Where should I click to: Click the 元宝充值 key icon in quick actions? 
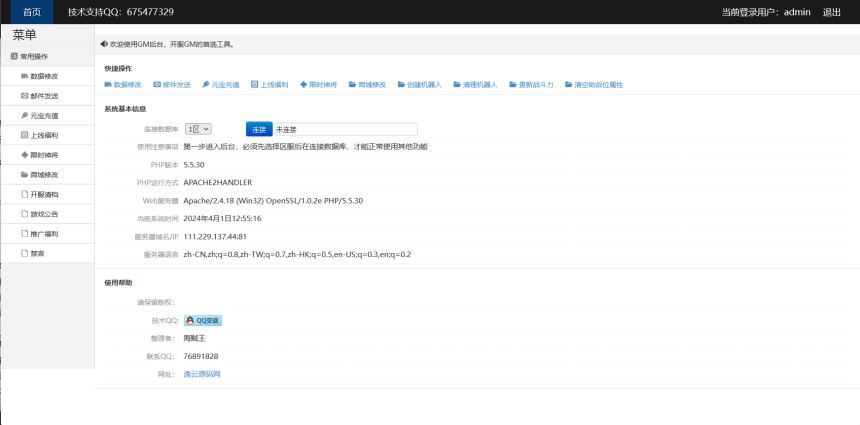(206, 85)
